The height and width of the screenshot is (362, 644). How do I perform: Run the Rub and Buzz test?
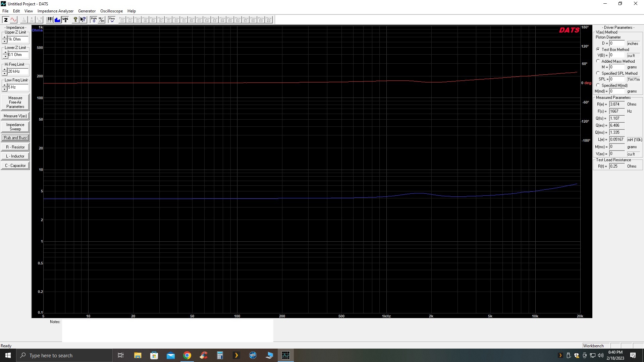15,138
